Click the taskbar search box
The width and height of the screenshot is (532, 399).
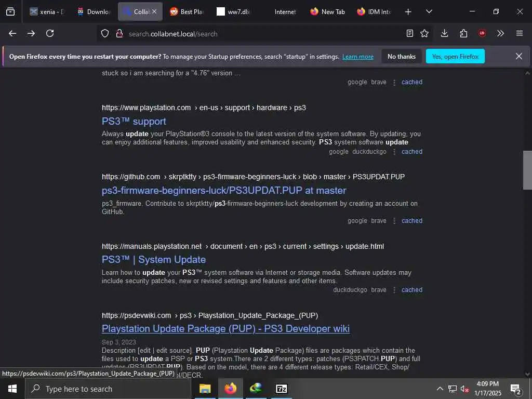pyautogui.click(x=108, y=389)
